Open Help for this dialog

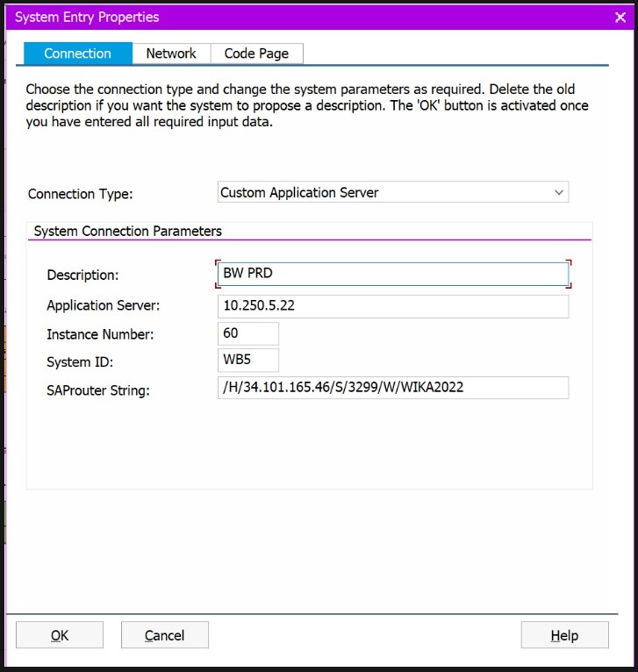[x=564, y=635]
